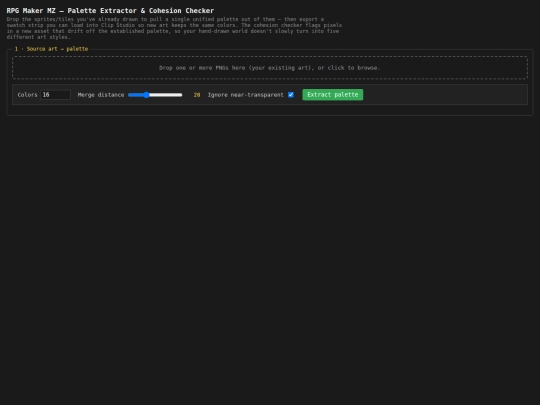Viewport: 540px width, 405px height.
Task: Click the 'Ignore near-transparent' label
Action: [x=246, y=95]
